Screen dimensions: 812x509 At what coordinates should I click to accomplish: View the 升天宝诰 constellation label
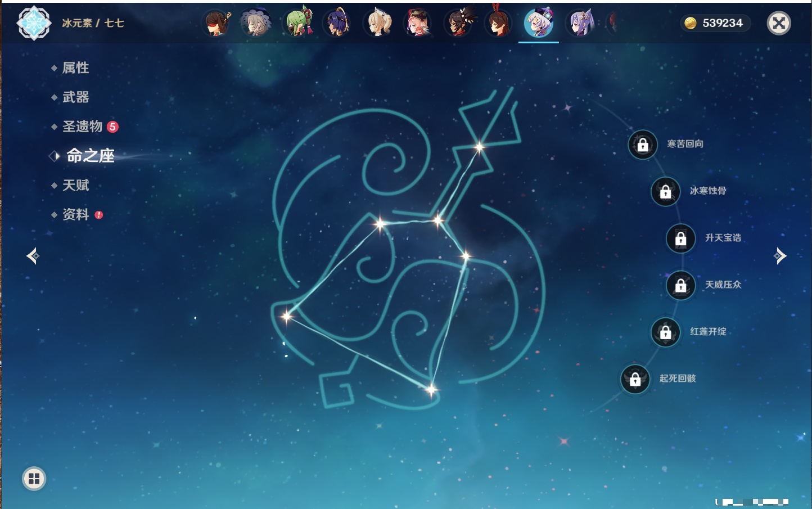[723, 238]
